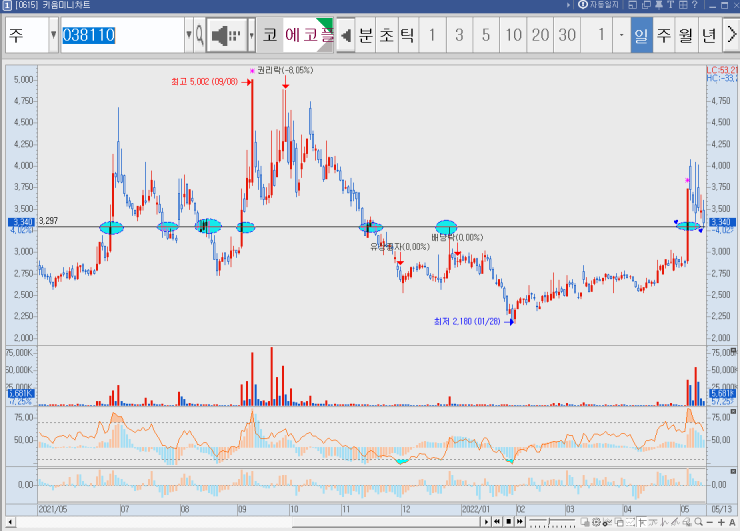The height and width of the screenshot is (531, 740).
Task: Click the chart fast-forward double-arrow button
Action: [x=520, y=522]
